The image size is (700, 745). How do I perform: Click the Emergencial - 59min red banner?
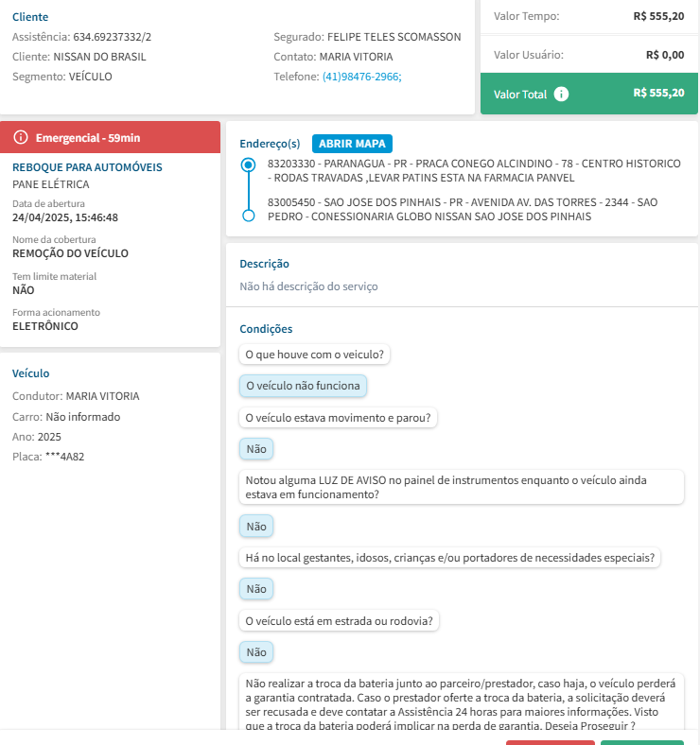click(110, 138)
